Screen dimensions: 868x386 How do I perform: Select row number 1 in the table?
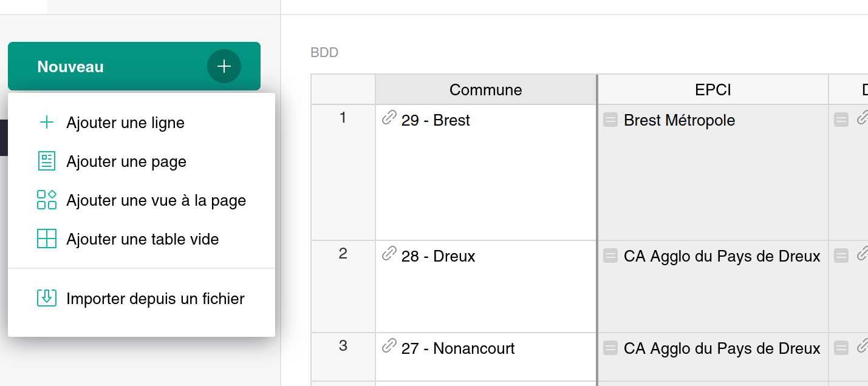click(343, 118)
